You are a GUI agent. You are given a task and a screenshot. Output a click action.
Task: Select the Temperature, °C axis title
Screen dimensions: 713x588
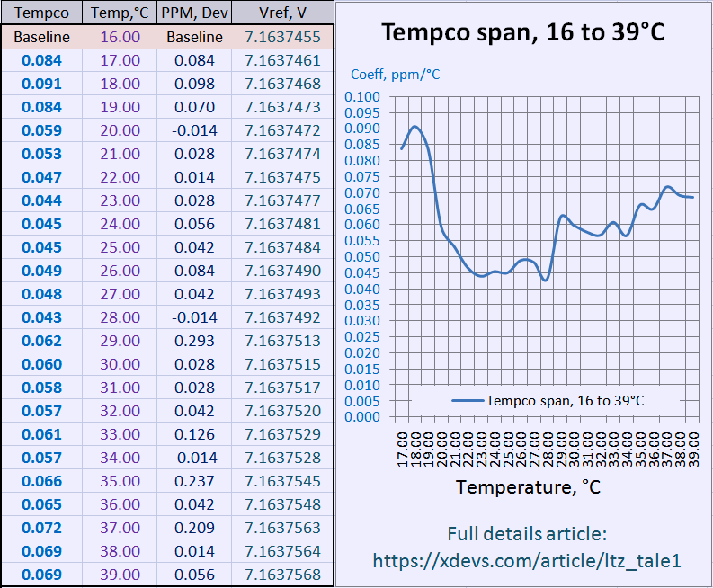(x=528, y=487)
